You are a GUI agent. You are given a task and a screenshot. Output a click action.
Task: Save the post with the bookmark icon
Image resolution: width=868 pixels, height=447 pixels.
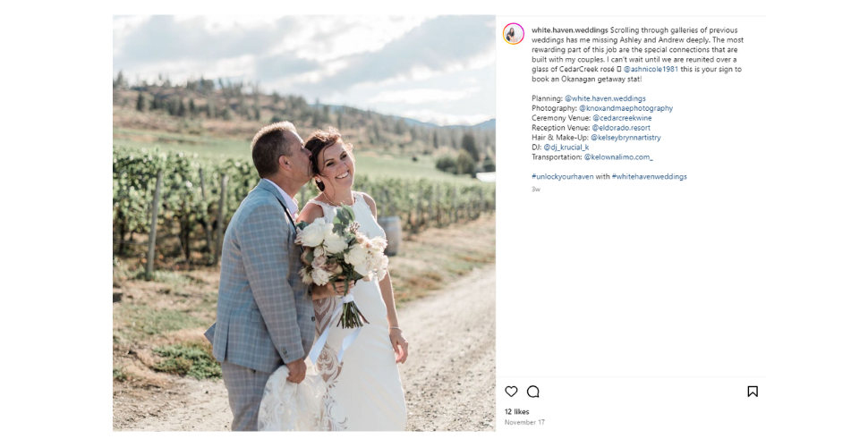[753, 392]
